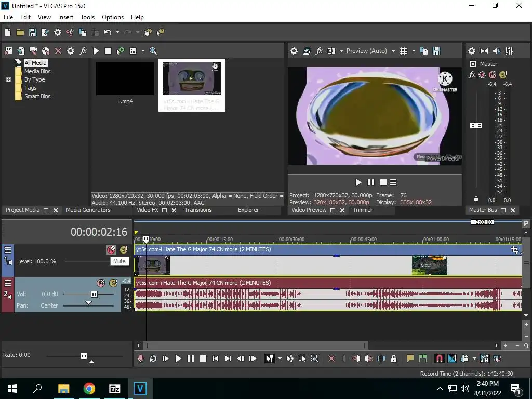The width and height of the screenshot is (532, 399).
Task: Solo video track 1
Action: (x=124, y=250)
